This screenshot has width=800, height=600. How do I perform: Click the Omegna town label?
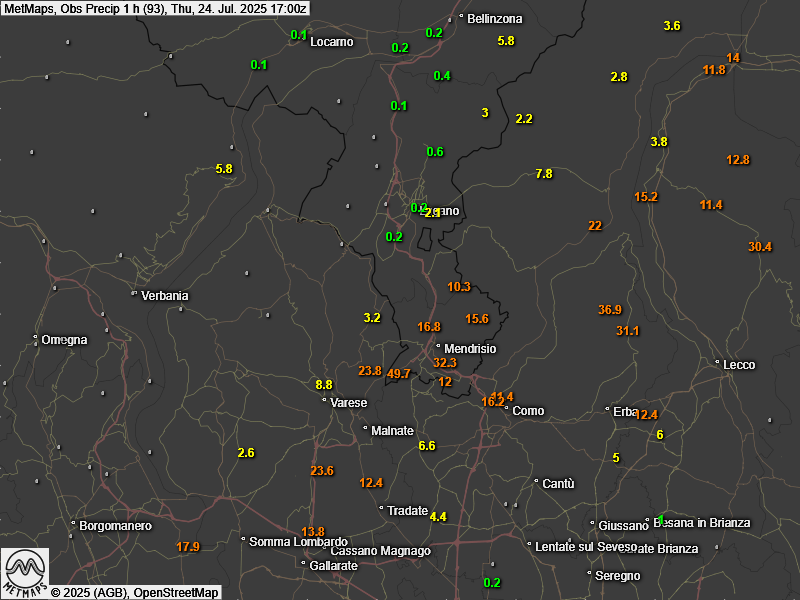pyautogui.click(x=64, y=340)
